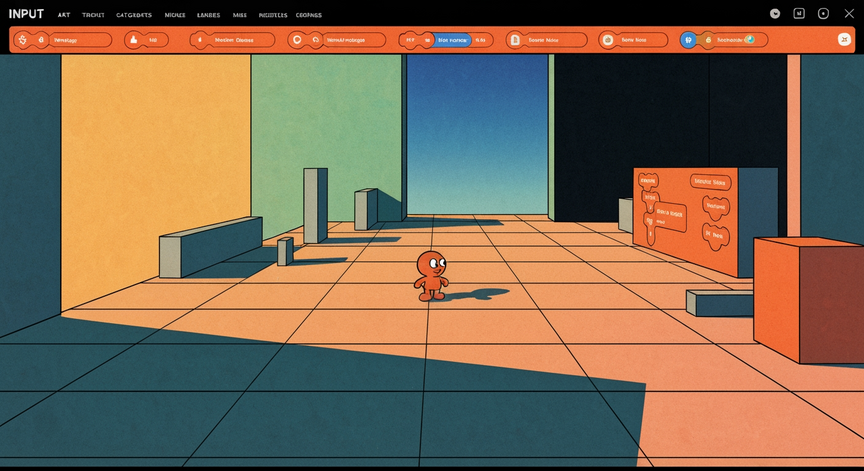Click the label beside the basket icon

pos(634,40)
